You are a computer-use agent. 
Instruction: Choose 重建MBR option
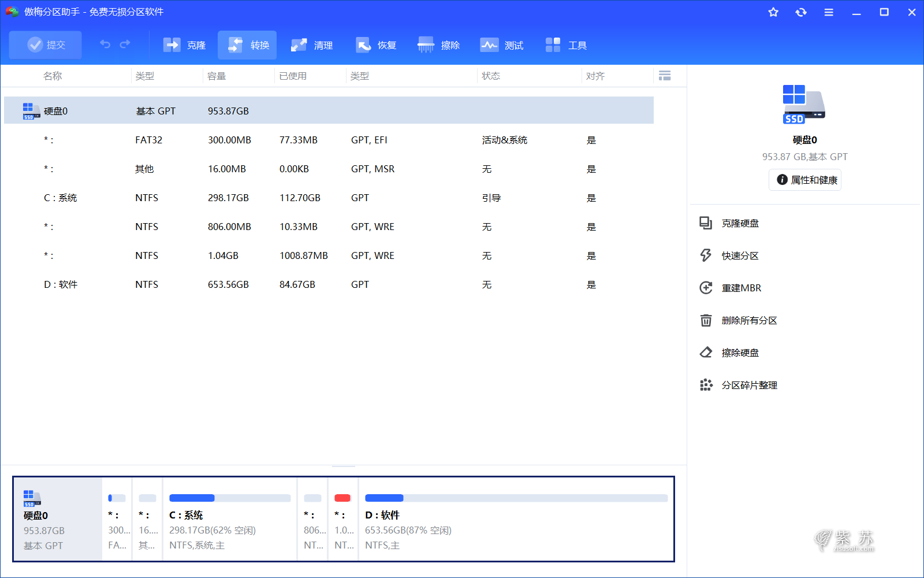tap(741, 288)
